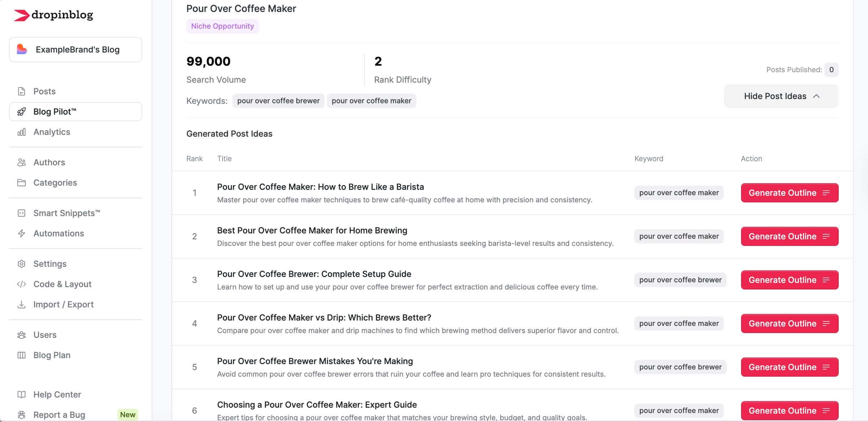Open Smart Snippets™ page
The image size is (868, 422).
[67, 213]
